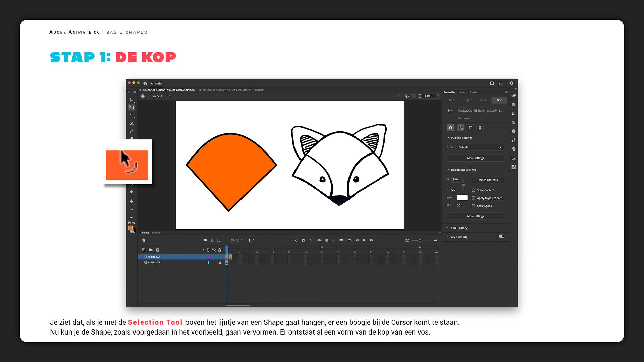Click the add camera icon in timeline
The image size is (644, 362).
[205, 240]
